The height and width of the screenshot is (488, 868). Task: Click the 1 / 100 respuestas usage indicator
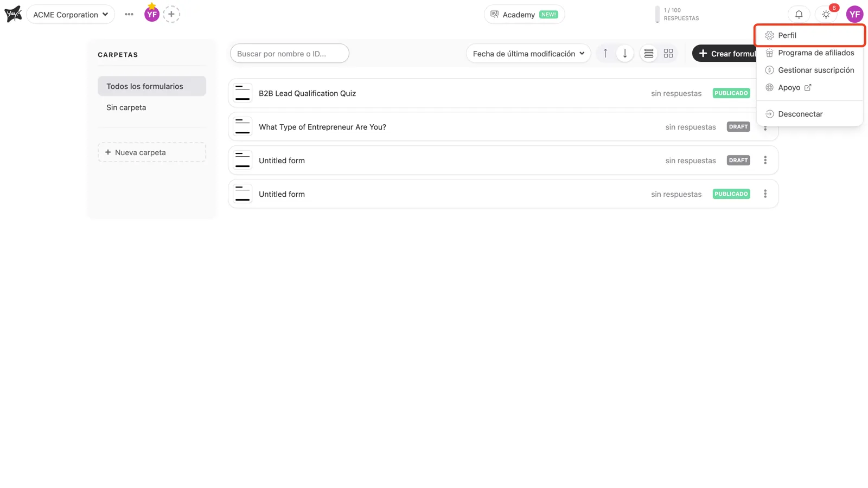[x=677, y=14]
